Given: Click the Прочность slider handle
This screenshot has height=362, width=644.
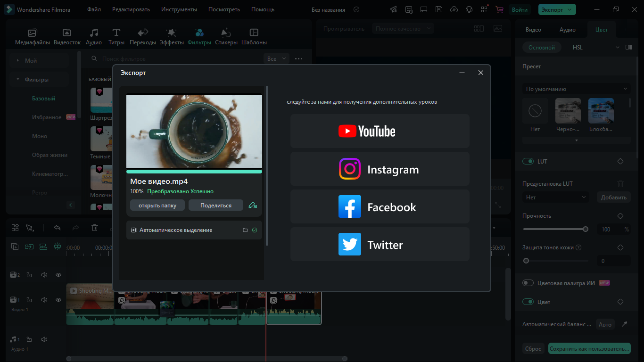Looking at the screenshot, I should 586,229.
